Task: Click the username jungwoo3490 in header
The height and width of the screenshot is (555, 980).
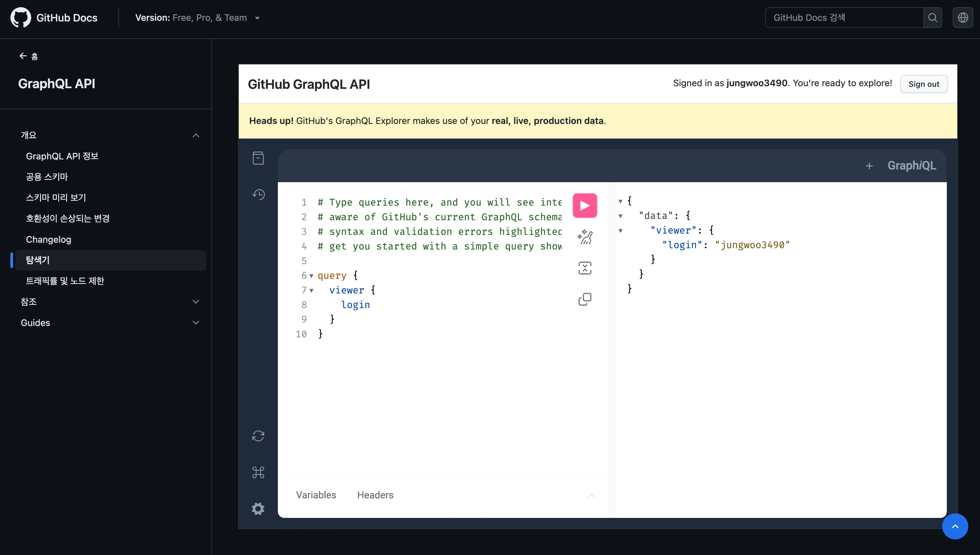Action: point(756,83)
